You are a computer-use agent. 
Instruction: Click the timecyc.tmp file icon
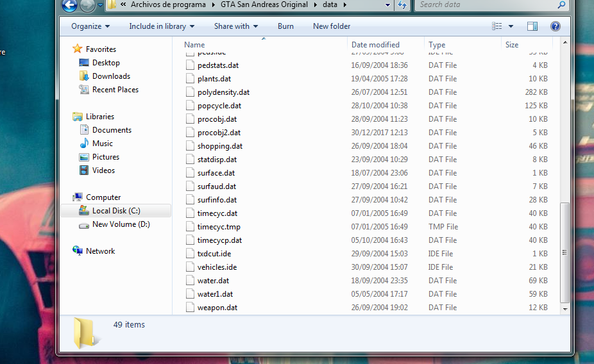pyautogui.click(x=190, y=227)
